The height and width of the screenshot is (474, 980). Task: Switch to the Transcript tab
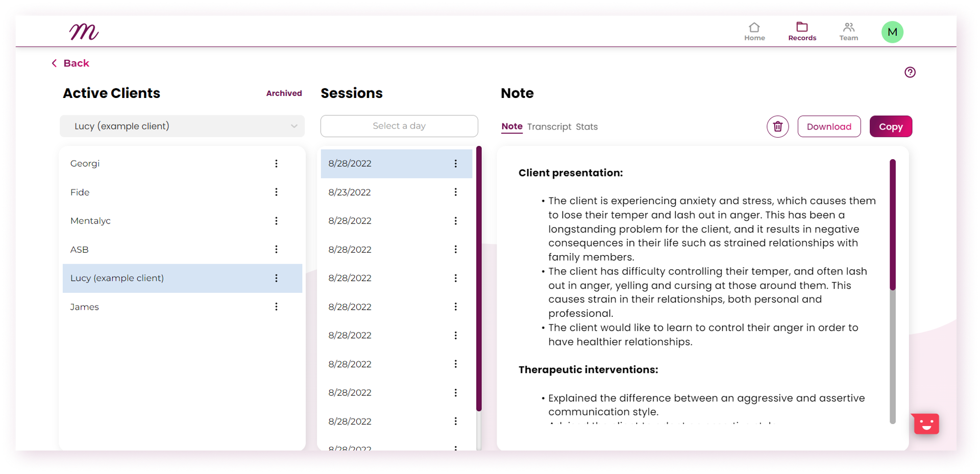(549, 127)
